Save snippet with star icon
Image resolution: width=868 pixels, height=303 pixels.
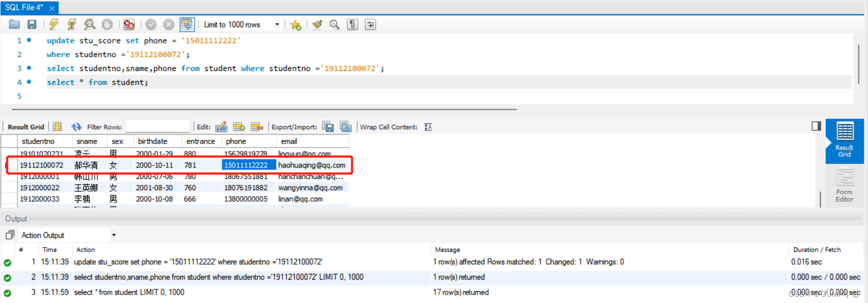tap(296, 24)
